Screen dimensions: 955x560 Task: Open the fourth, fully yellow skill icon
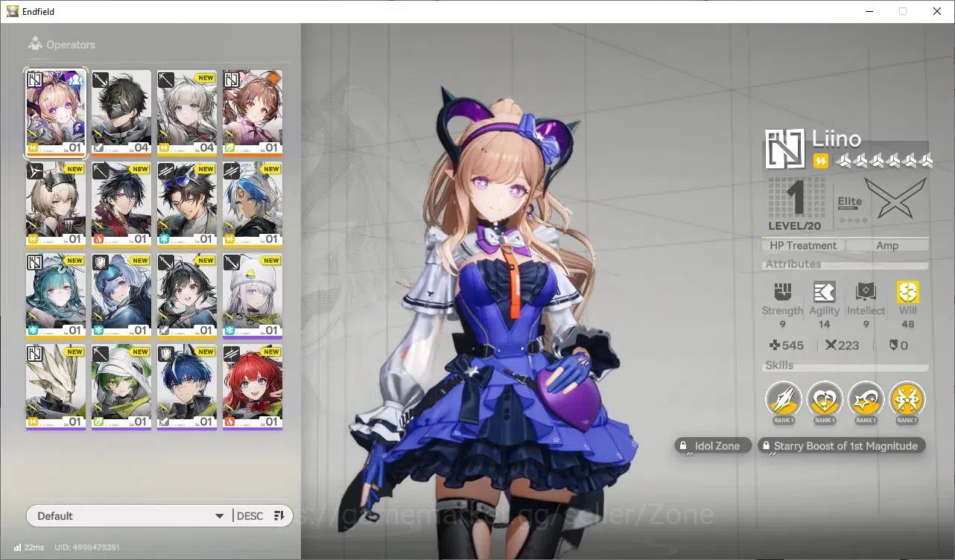pyautogui.click(x=907, y=400)
